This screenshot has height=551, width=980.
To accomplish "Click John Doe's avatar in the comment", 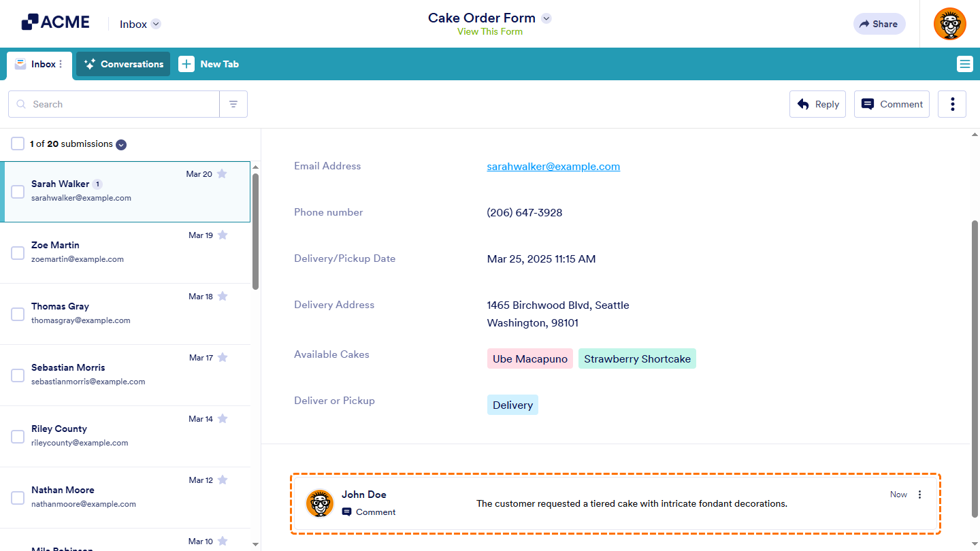I will click(320, 503).
